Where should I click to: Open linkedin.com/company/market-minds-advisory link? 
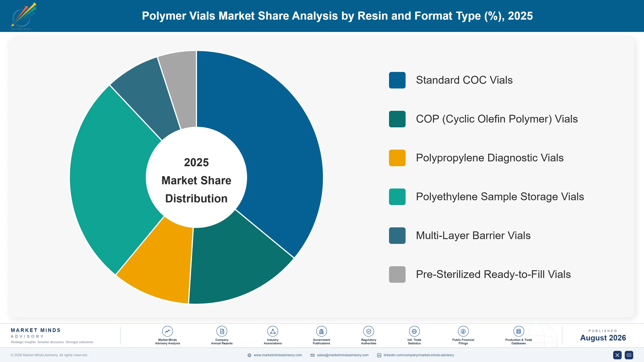(x=419, y=355)
